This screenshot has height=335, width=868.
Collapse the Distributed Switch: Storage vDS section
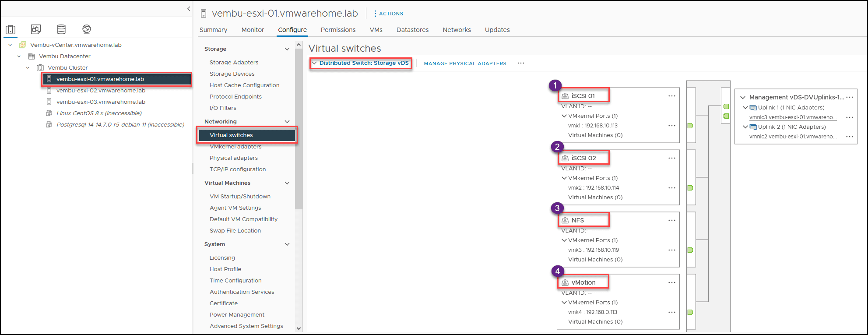point(314,63)
